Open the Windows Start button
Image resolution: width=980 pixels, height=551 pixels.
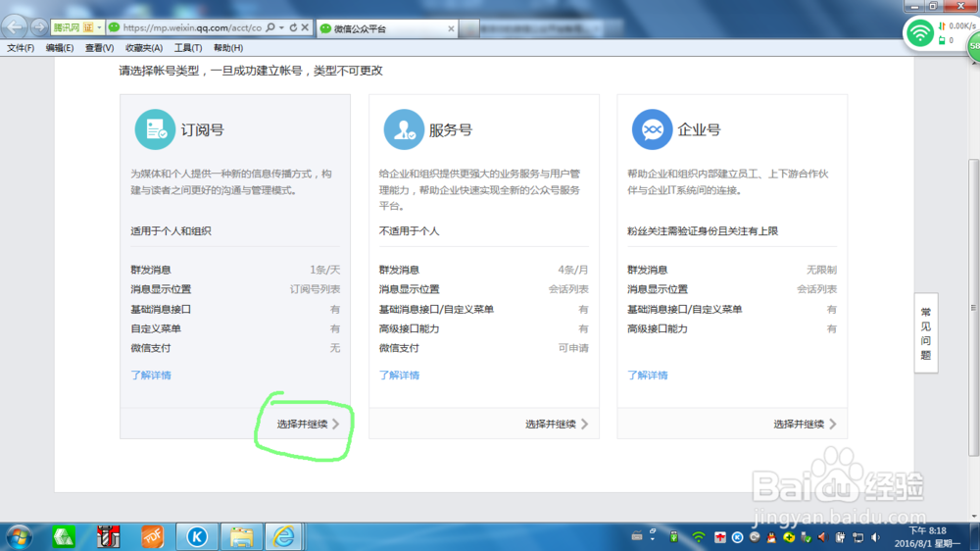coord(20,536)
